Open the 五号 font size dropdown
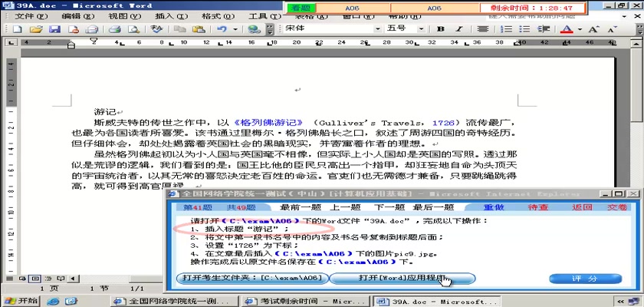Screen dimensions: 644x307 421,28
